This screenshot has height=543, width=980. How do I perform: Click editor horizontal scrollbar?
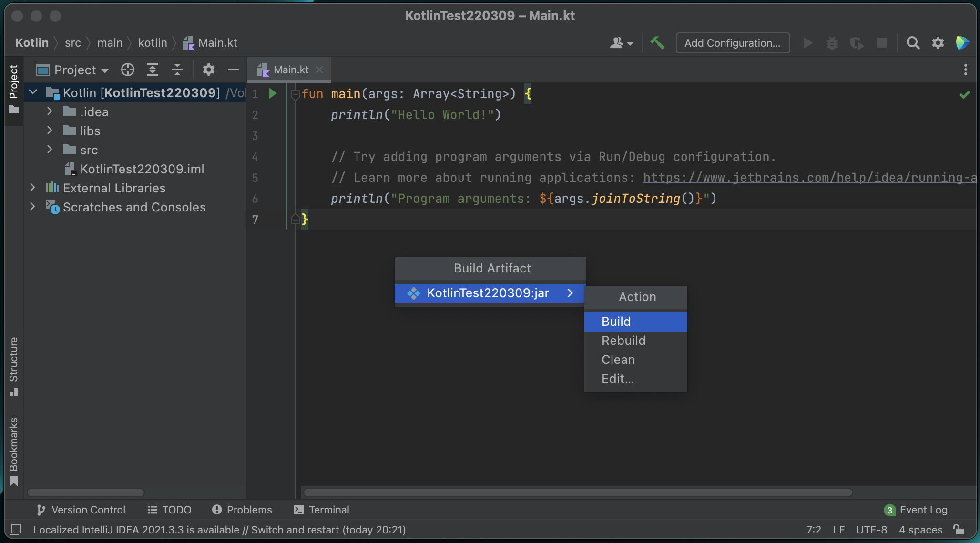[x=578, y=492]
